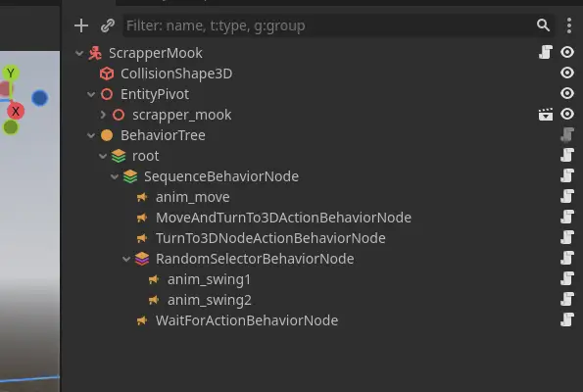This screenshot has width=583, height=392.
Task: Select the anim_swing2 node
Action: (x=210, y=300)
